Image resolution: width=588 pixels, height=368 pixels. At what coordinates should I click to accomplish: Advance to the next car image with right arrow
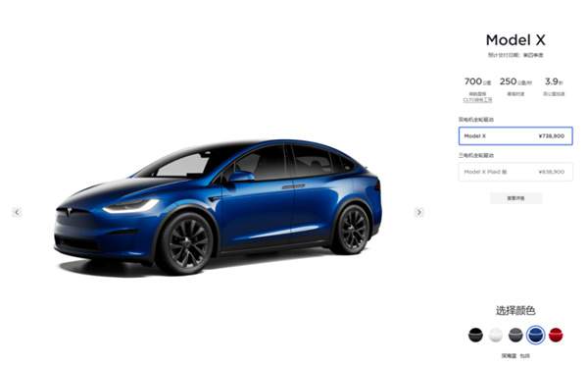coord(418,212)
